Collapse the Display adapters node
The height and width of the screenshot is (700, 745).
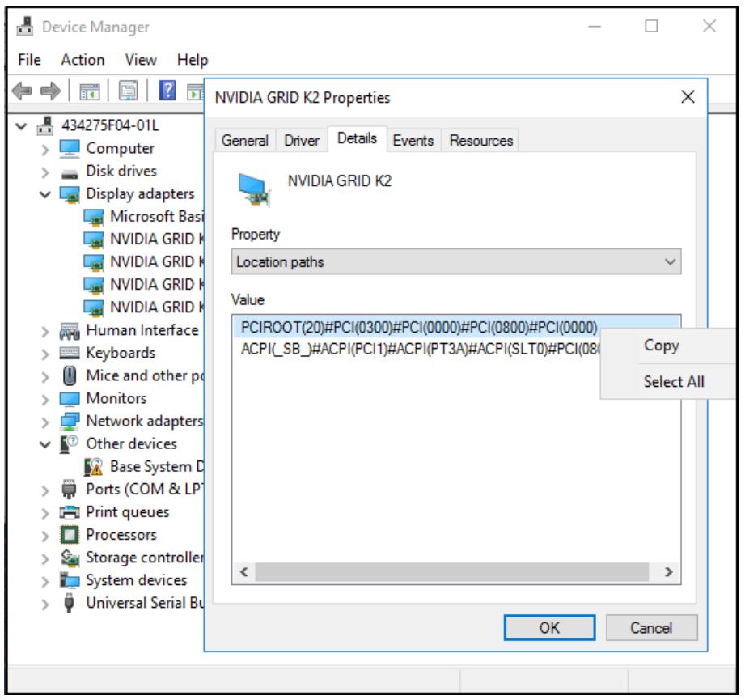coord(45,194)
